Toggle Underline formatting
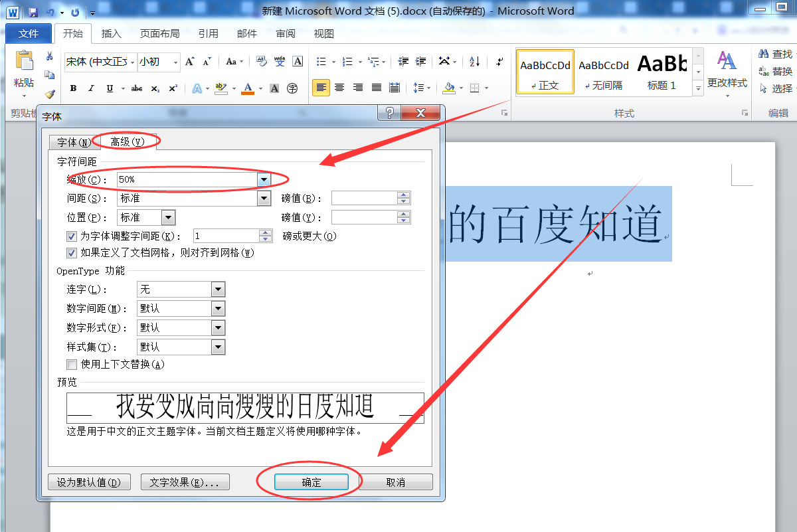Screen dimensions: 797x532 tap(109, 88)
